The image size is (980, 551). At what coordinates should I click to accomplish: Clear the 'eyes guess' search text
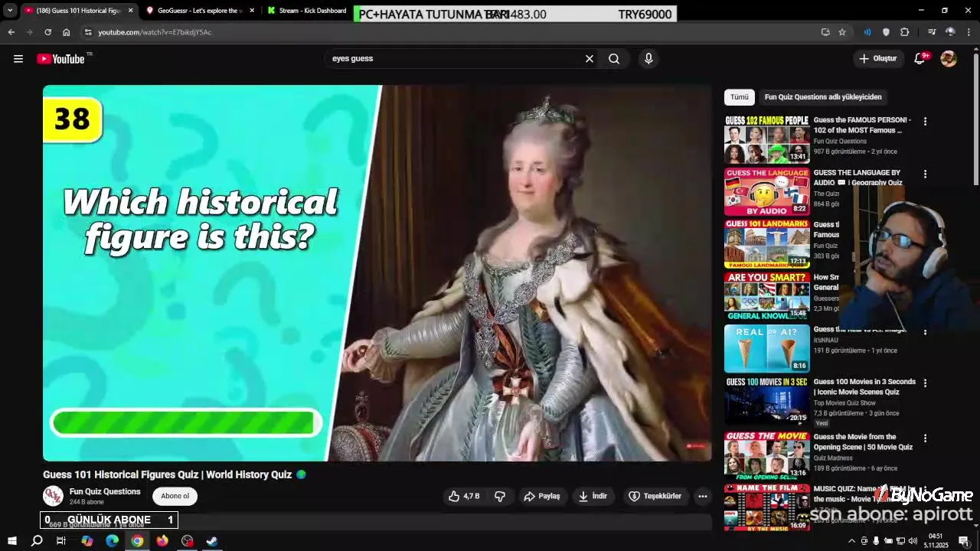590,59
